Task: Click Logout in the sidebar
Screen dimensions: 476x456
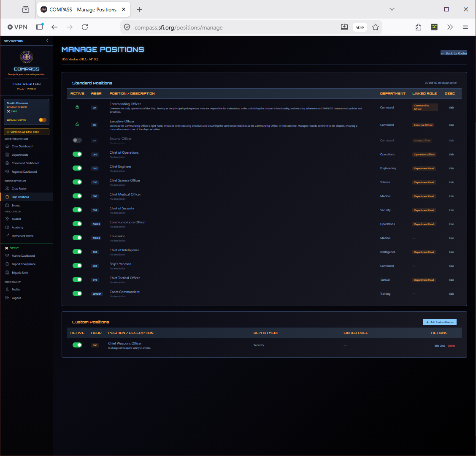Action: tap(16, 298)
